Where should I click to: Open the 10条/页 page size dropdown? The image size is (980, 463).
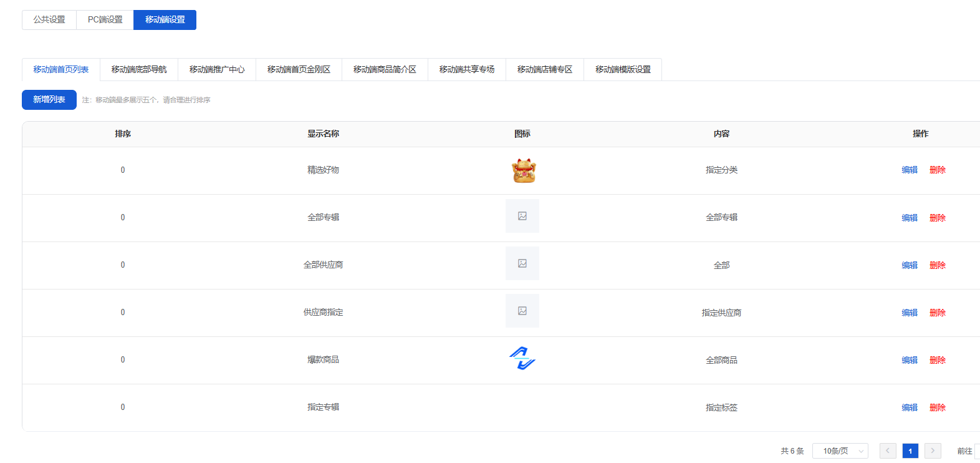point(840,451)
